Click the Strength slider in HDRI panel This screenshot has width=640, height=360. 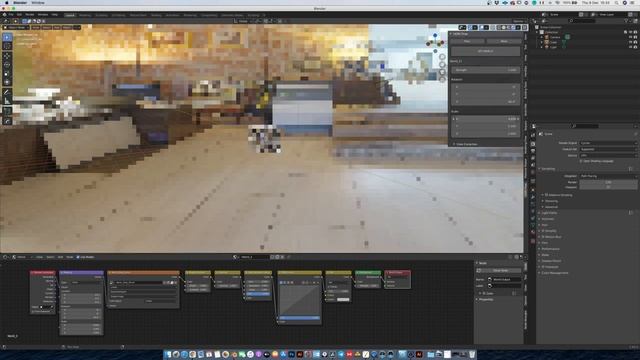tap(486, 70)
